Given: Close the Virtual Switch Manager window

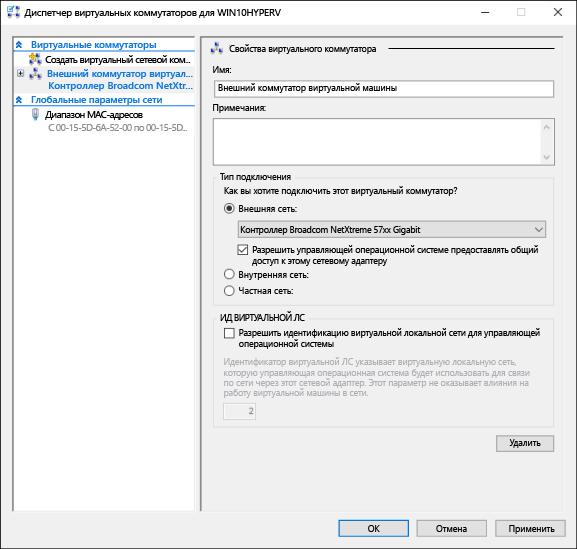Looking at the screenshot, I should click(557, 12).
